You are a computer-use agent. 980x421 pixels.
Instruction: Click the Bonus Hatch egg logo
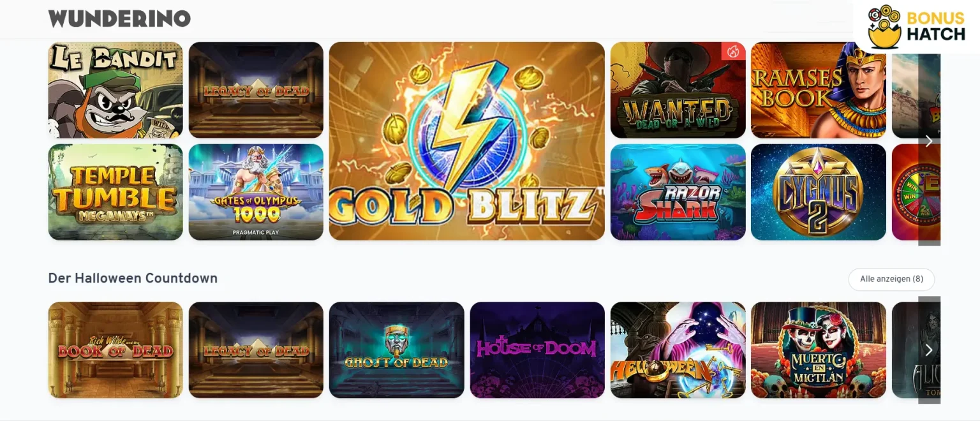917,27
